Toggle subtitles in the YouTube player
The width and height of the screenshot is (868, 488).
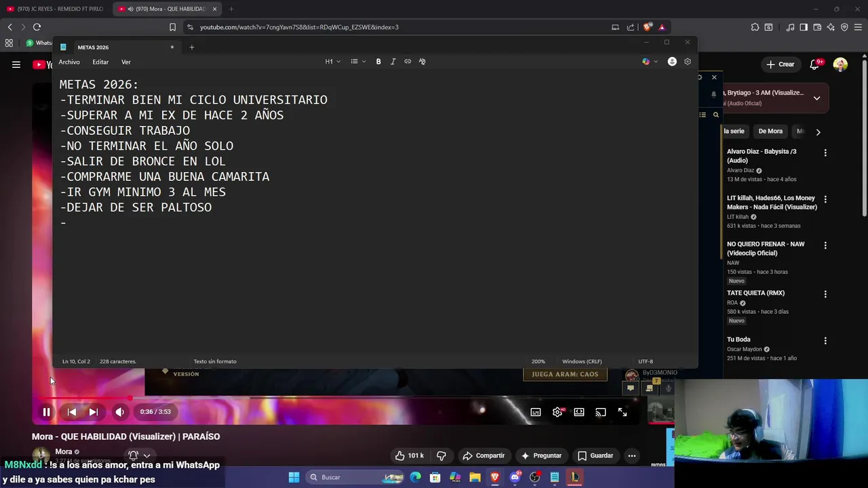[536, 412]
